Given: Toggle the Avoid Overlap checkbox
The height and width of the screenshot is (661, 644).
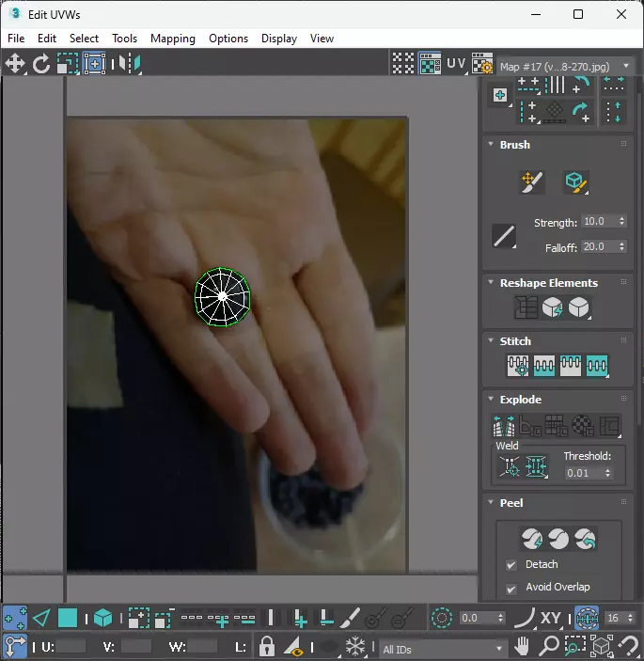Looking at the screenshot, I should tap(511, 589).
